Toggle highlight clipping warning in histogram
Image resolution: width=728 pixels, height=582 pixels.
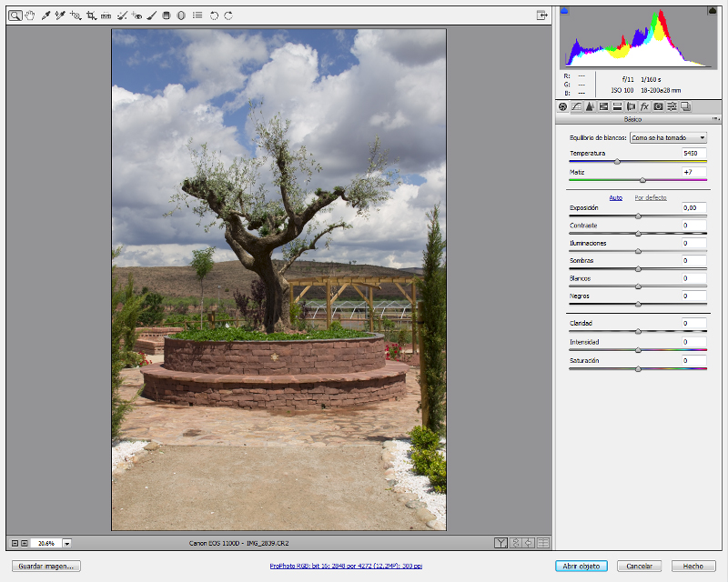point(713,11)
